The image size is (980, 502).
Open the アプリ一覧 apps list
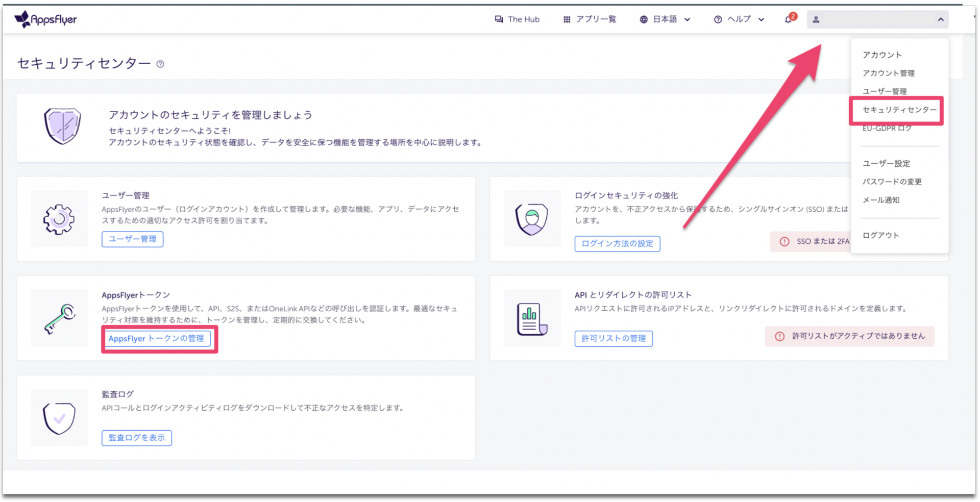point(590,19)
